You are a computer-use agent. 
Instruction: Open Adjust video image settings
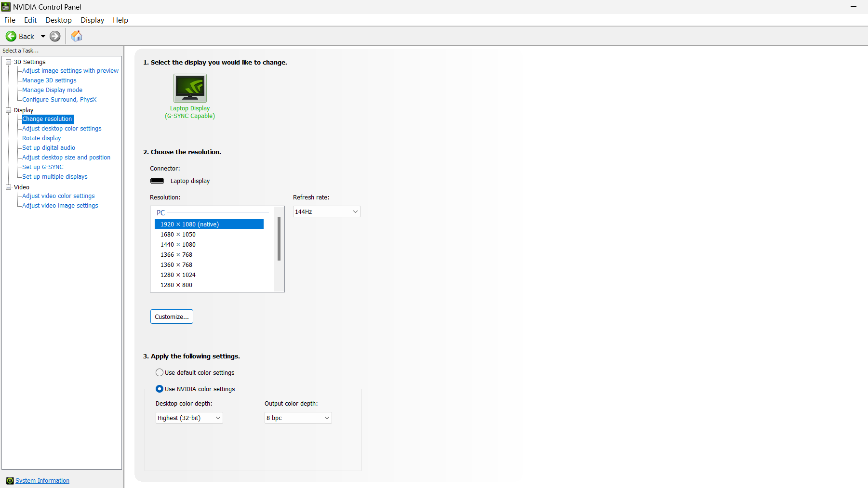pyautogui.click(x=60, y=205)
